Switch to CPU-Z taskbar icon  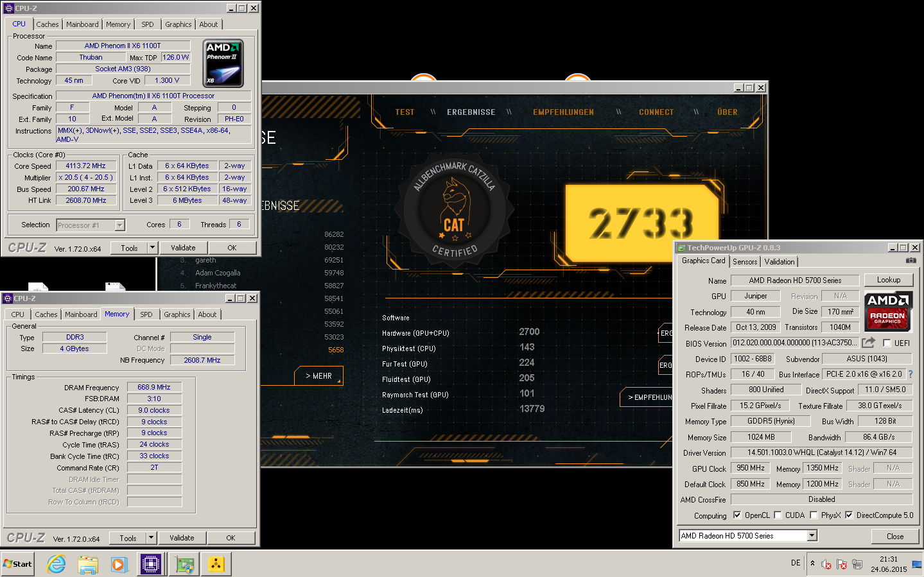click(152, 564)
